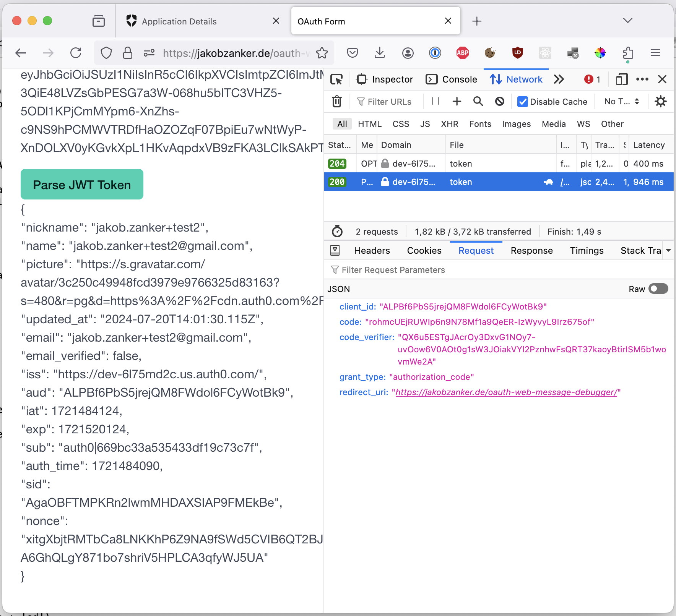Start performance analysis stopwatch
The image size is (676, 616).
pos(337,232)
